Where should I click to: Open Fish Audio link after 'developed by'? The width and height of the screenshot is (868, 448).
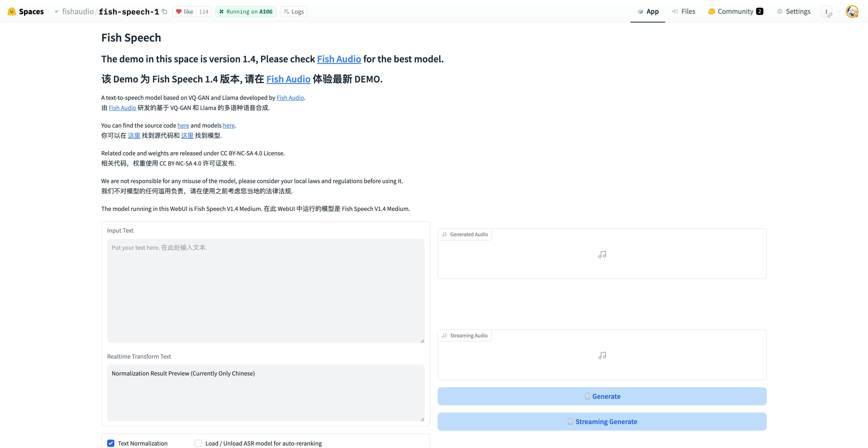click(290, 98)
